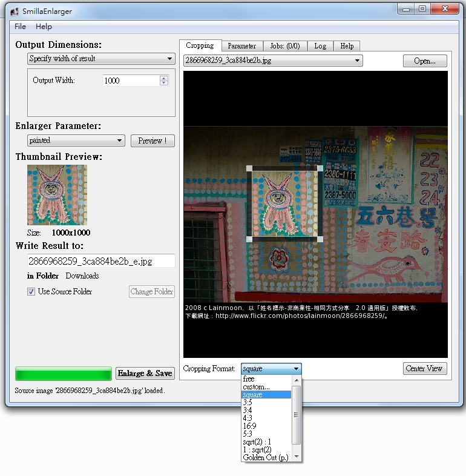Expand the 'Specify width of result' dropdown
This screenshot has width=466, height=476.
pyautogui.click(x=101, y=59)
